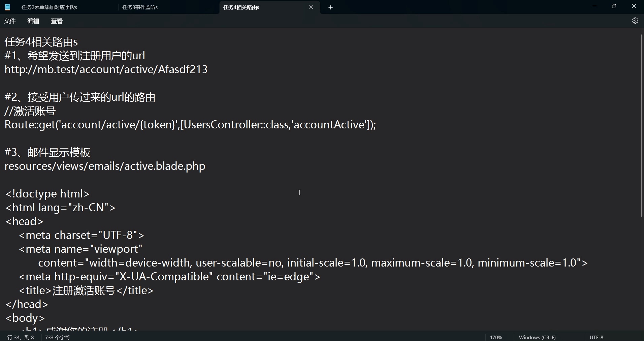The image size is (644, 341).
Task: Click the 行 34, 列 8 position indicator
Action: [21, 337]
